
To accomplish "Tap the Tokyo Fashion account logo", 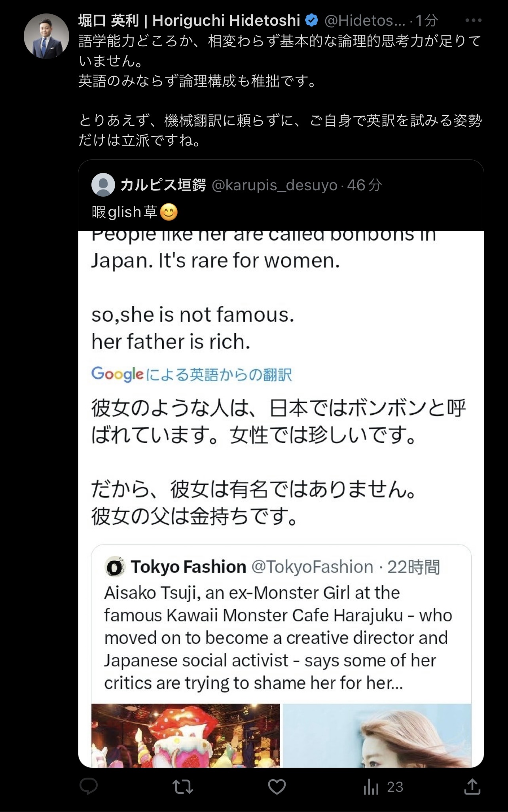I will click(115, 567).
